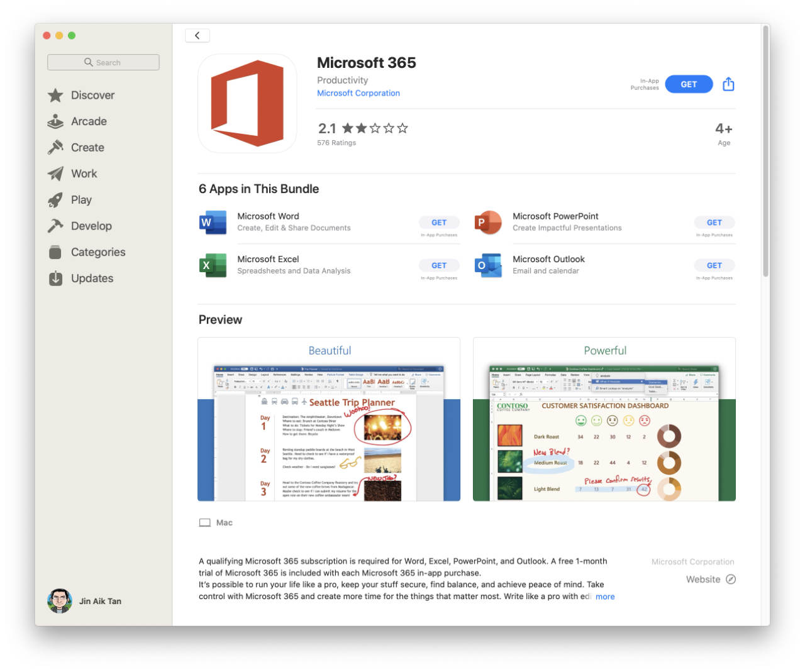Click the Mac laptop icon under Preview
This screenshot has height=672, width=805.
pyautogui.click(x=204, y=522)
